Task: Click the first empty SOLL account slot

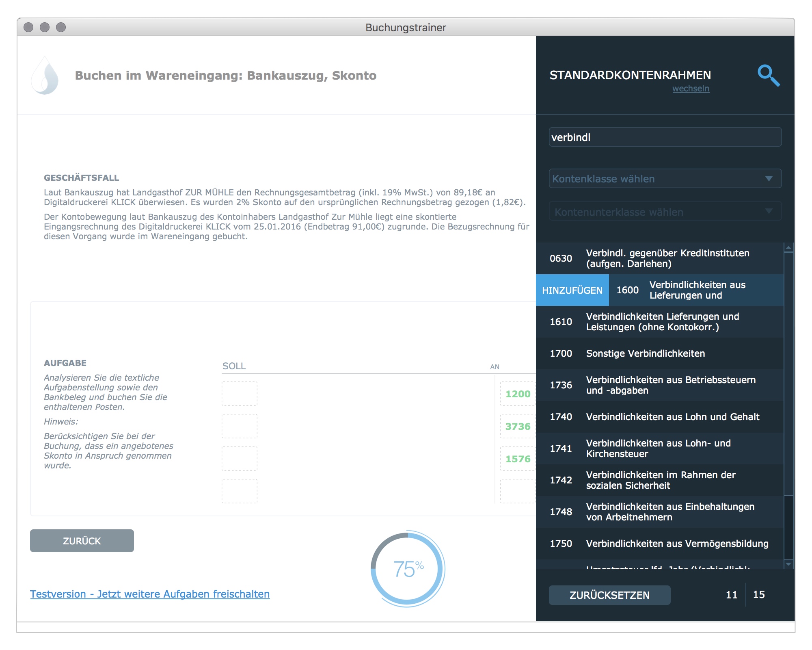Action: pyautogui.click(x=240, y=394)
